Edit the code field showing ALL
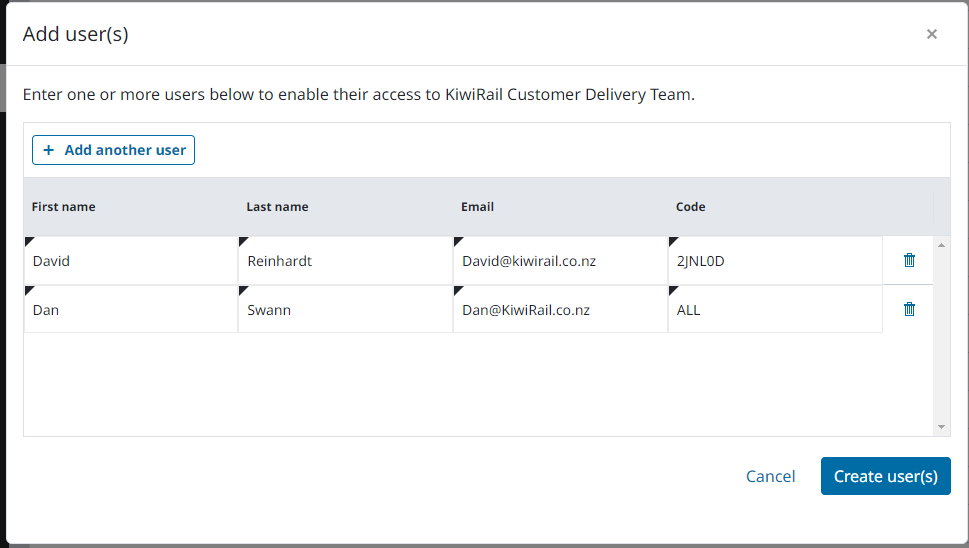Viewport: 969px width, 548px height. click(x=775, y=310)
